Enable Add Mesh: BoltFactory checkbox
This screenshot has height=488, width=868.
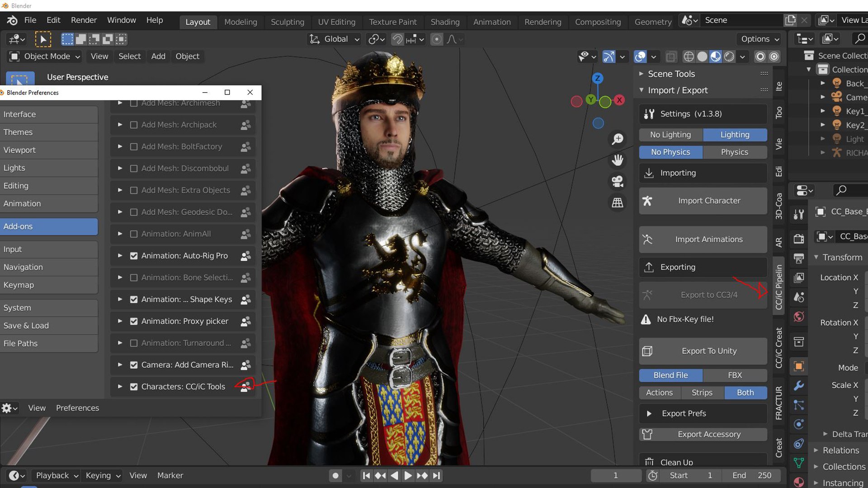pos(134,147)
